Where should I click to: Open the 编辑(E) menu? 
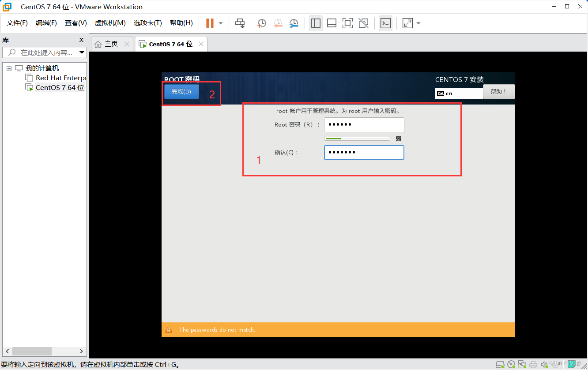point(46,23)
